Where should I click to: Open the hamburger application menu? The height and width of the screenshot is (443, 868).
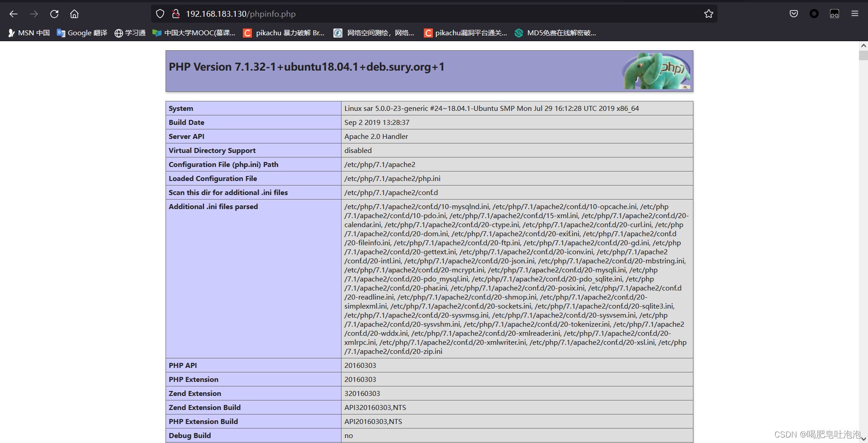tap(855, 14)
